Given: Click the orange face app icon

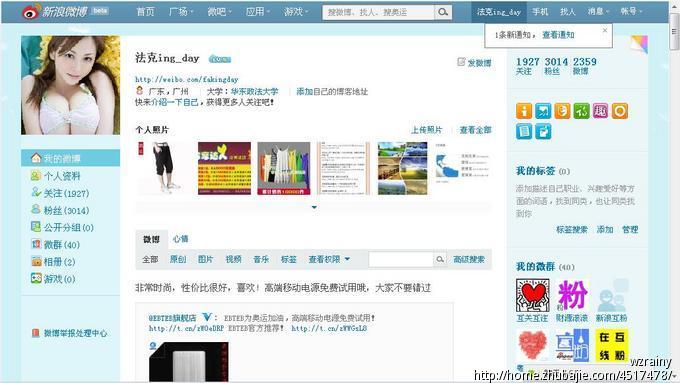Looking at the screenshot, I should pyautogui.click(x=562, y=111).
